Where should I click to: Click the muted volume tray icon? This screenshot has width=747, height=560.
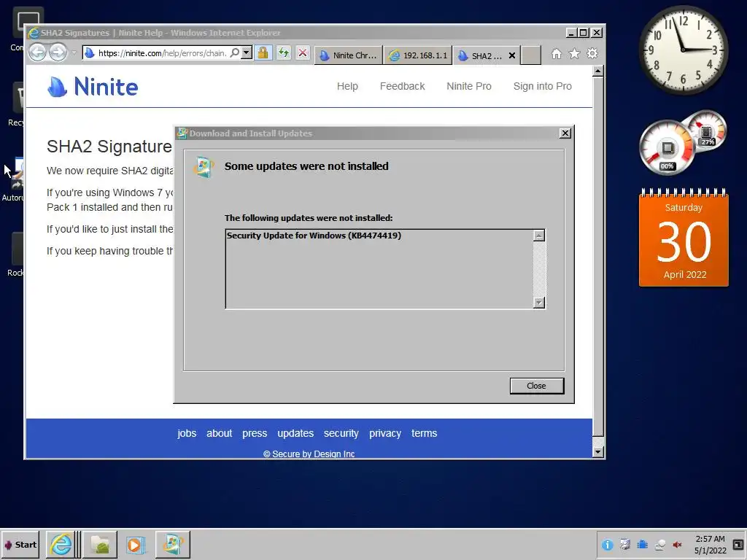[x=678, y=545]
